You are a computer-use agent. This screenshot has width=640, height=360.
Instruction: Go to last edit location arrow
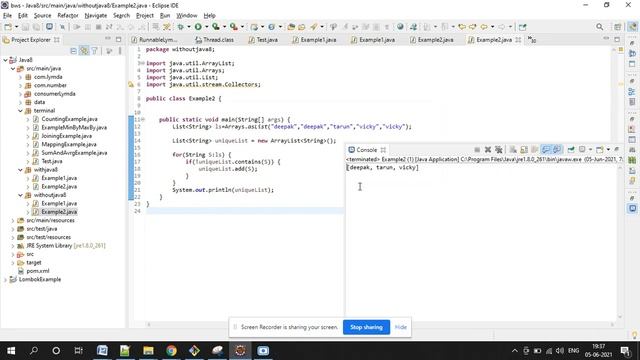point(462,27)
